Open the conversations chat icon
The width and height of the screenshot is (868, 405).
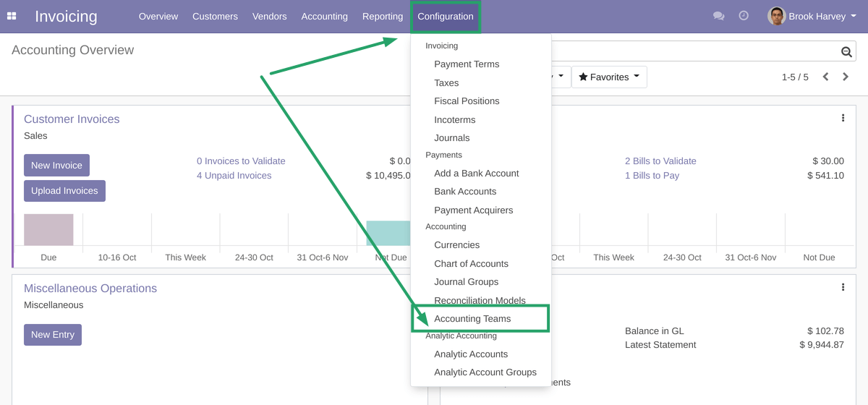718,16
